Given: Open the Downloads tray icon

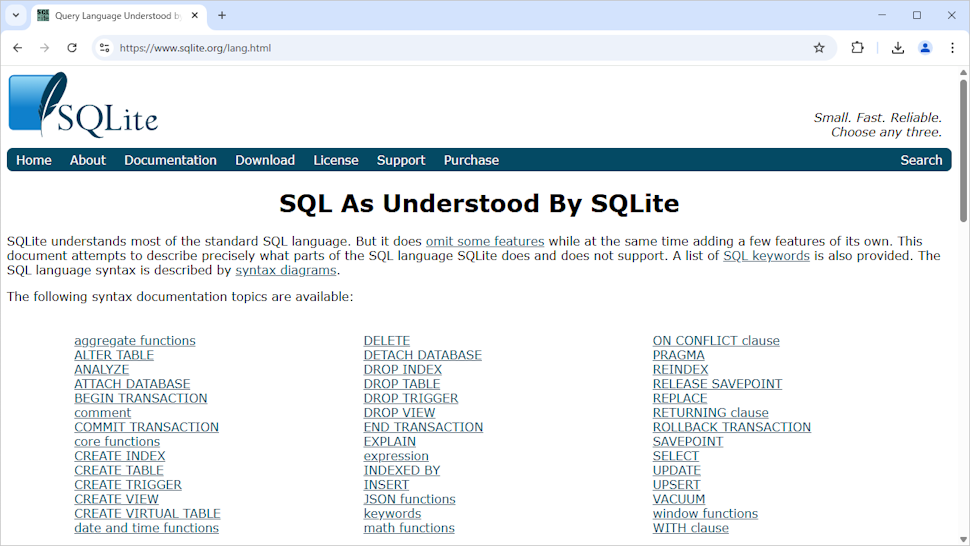Looking at the screenshot, I should pos(897,48).
